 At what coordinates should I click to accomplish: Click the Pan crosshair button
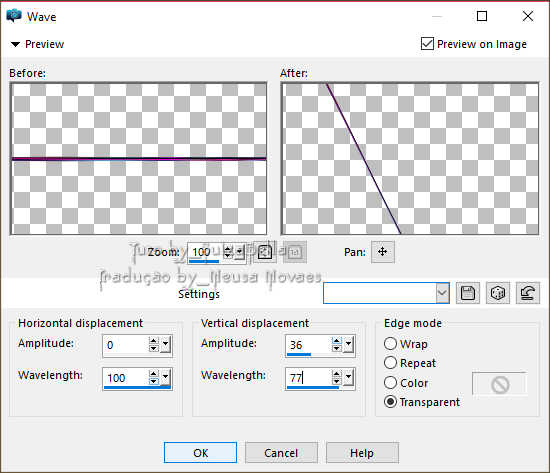[x=383, y=252]
